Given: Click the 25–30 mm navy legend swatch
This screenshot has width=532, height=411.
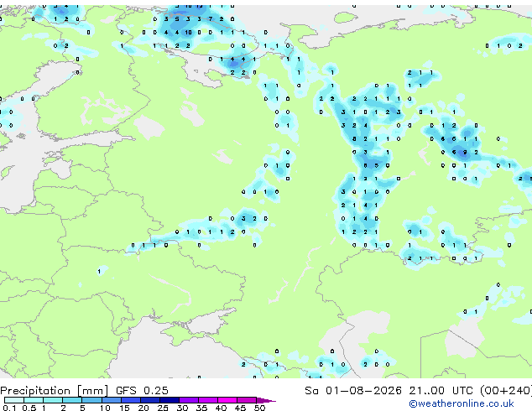Looking at the screenshot, I should [170, 400].
